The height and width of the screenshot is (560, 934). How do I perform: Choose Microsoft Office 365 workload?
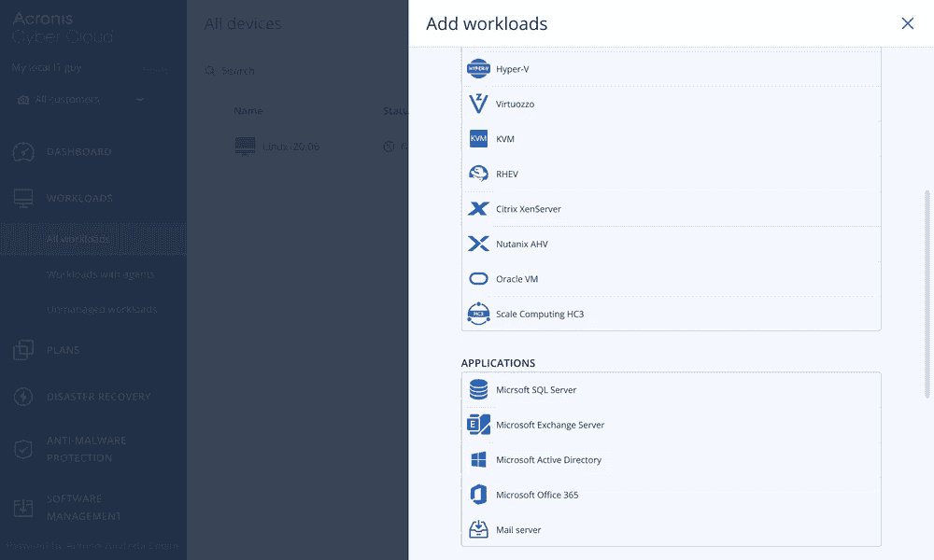click(537, 495)
